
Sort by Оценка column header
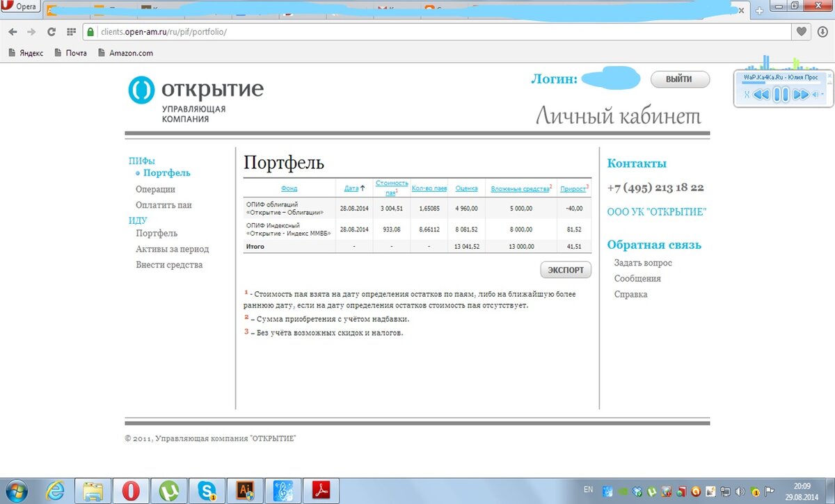click(466, 188)
